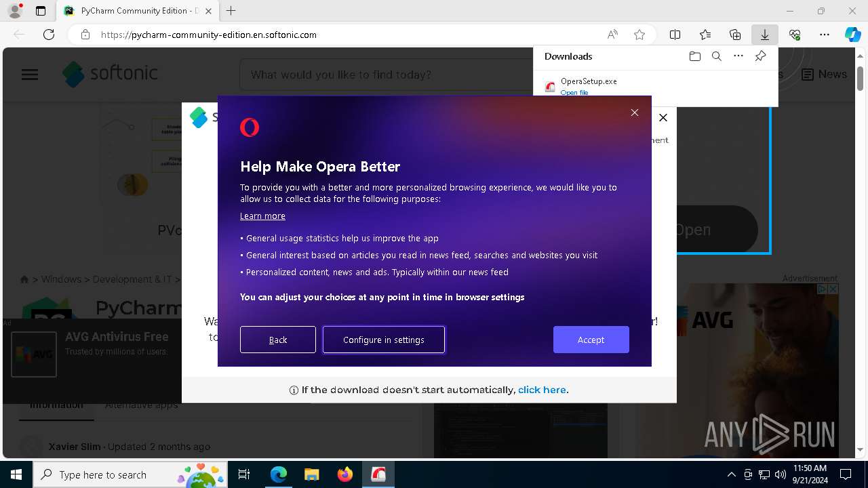Open more options in Downloads panel
This screenshot has width=868, height=488.
[x=738, y=56]
